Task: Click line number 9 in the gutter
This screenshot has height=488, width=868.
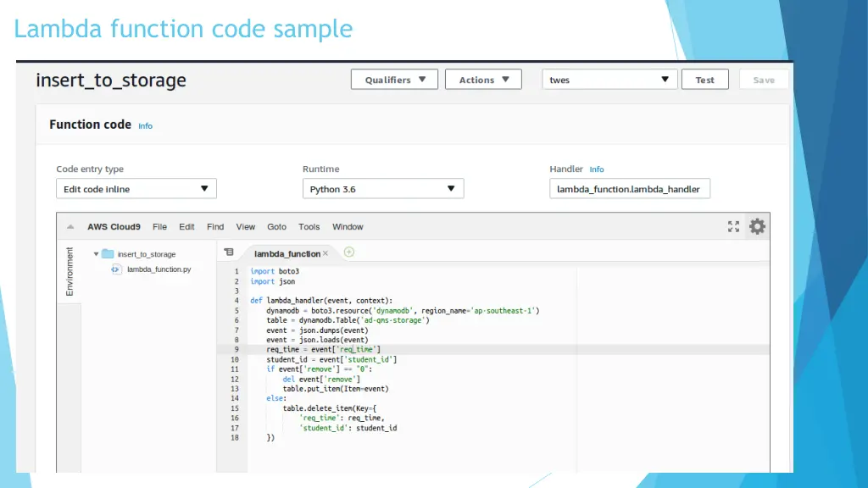Action: (x=236, y=350)
